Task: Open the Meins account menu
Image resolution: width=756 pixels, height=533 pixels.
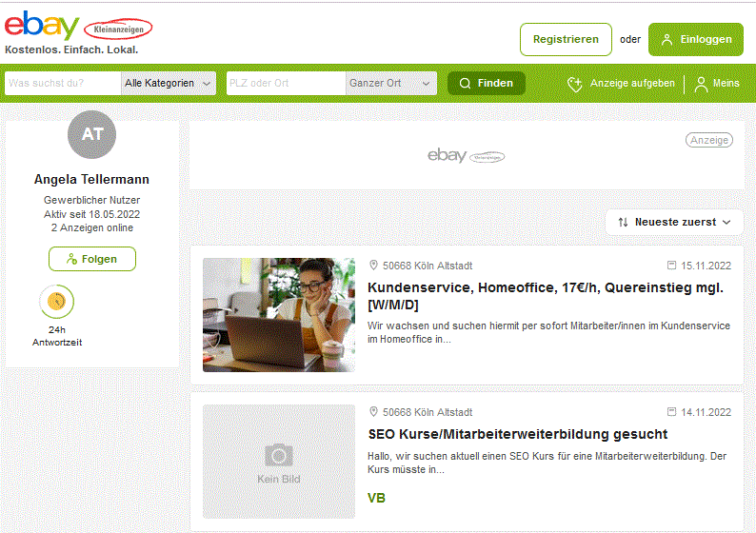Action: 717,84
